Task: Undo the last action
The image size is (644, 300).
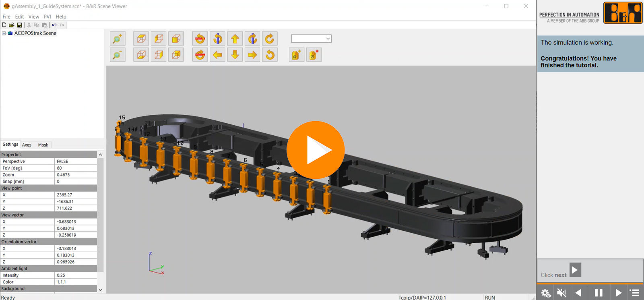Action: (54, 25)
